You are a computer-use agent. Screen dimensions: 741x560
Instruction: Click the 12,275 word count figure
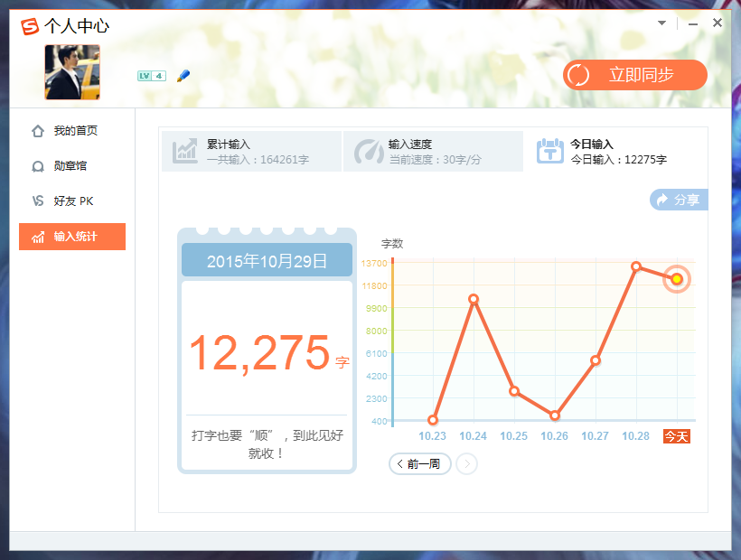coord(259,352)
